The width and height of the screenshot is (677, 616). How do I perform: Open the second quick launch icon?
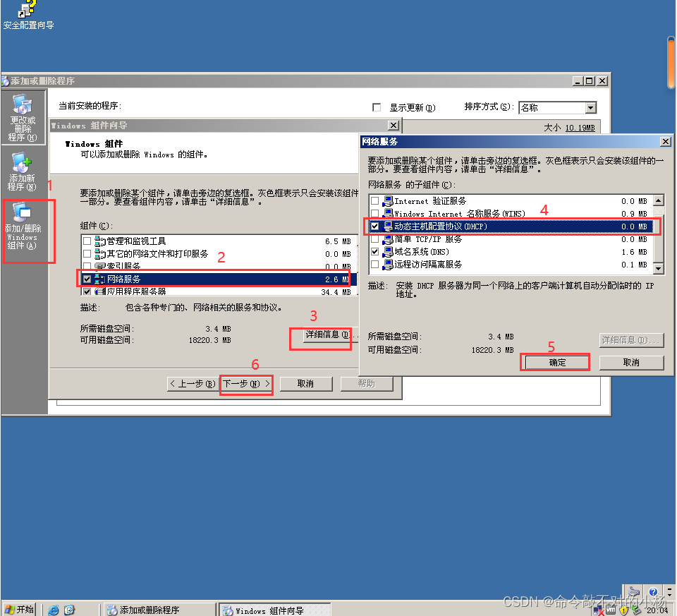click(69, 610)
